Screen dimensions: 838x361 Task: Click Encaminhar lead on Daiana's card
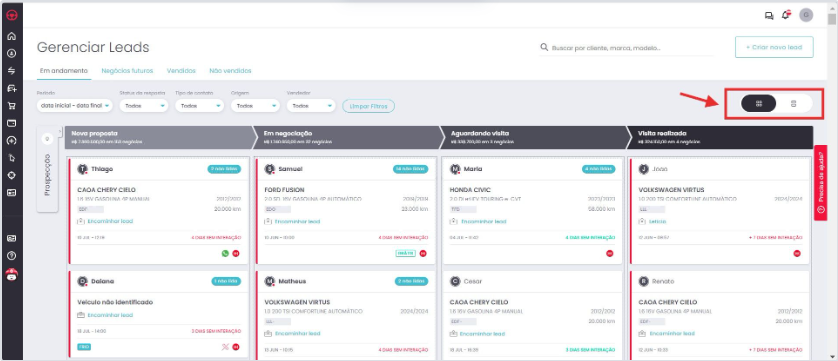click(110, 315)
